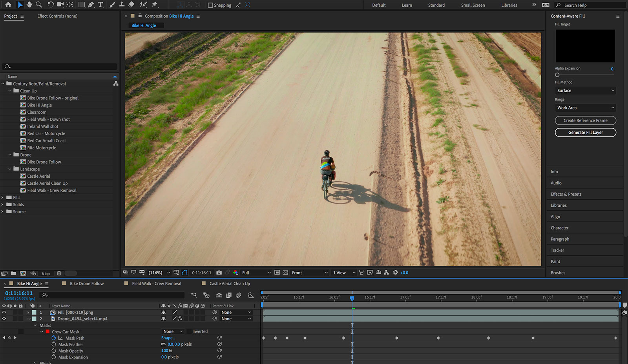Switch to the Field Walk - Crew Removal tab

(x=156, y=284)
